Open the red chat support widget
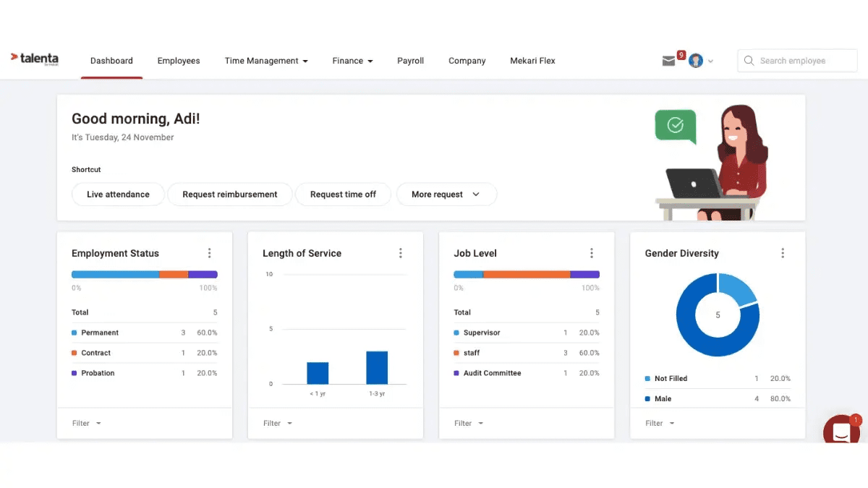The image size is (868, 488). tap(841, 432)
